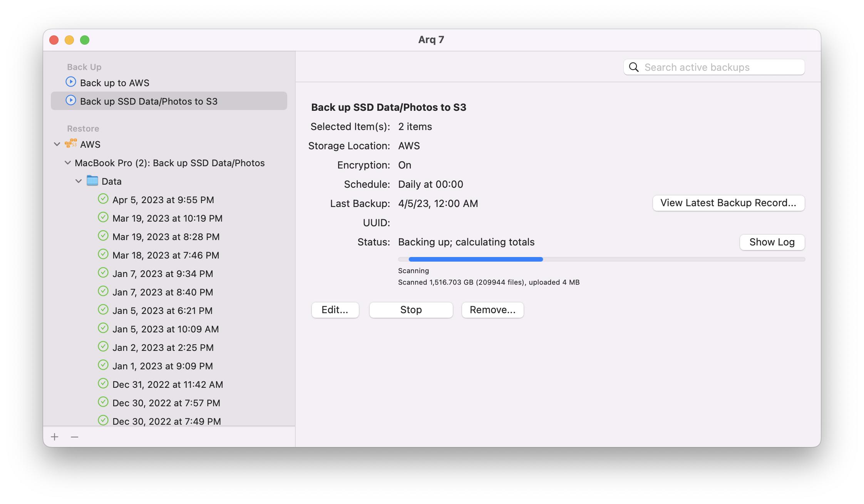Click the backup plan title heading
This screenshot has width=864, height=504.
388,107
